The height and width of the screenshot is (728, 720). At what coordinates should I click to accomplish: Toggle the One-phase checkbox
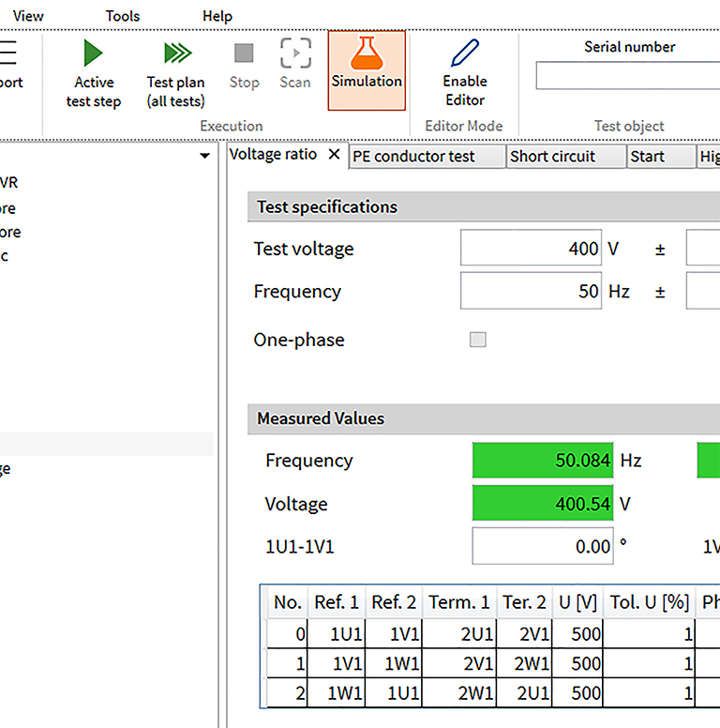(478, 340)
